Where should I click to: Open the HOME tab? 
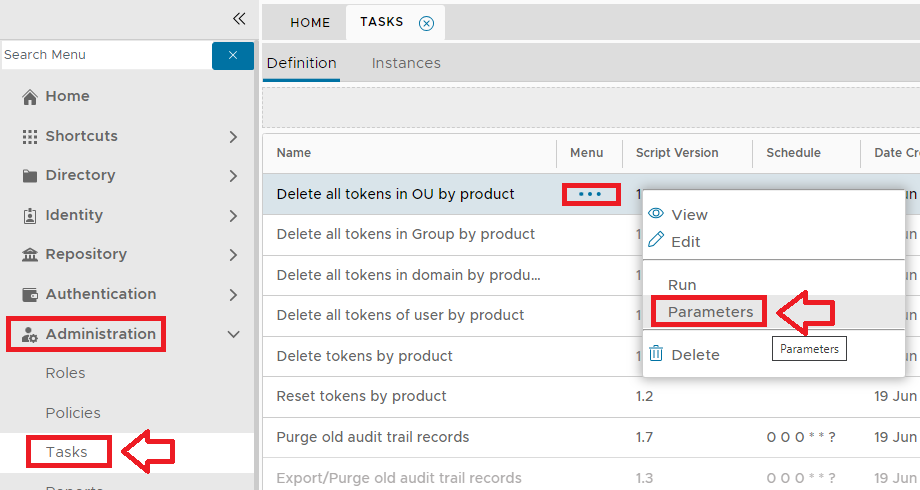(310, 23)
